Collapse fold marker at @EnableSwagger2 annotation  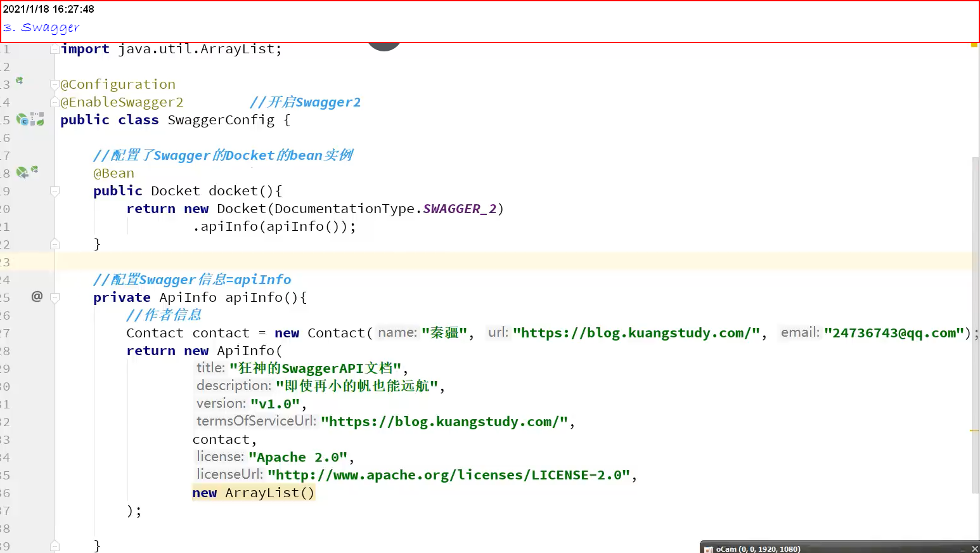(55, 102)
